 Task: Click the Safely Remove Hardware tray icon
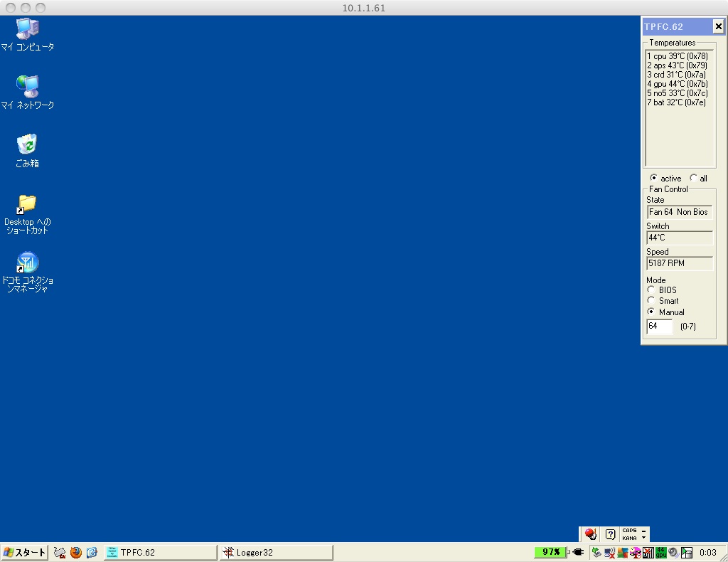(x=596, y=552)
